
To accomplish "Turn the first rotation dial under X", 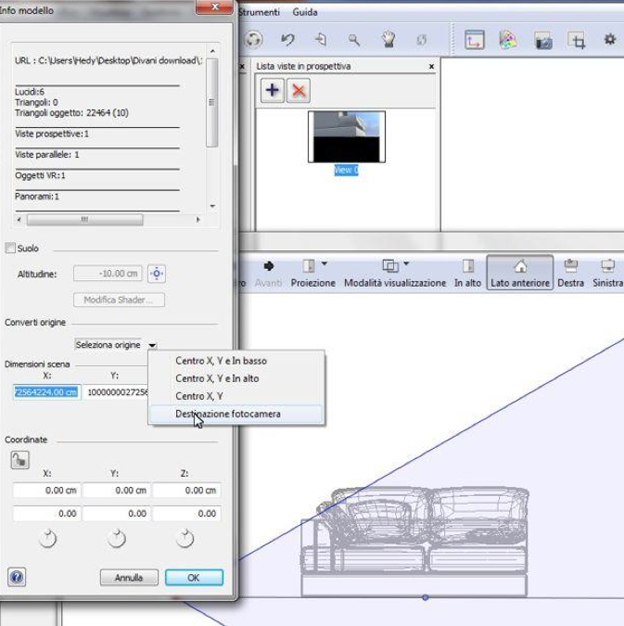I will tap(47, 539).
